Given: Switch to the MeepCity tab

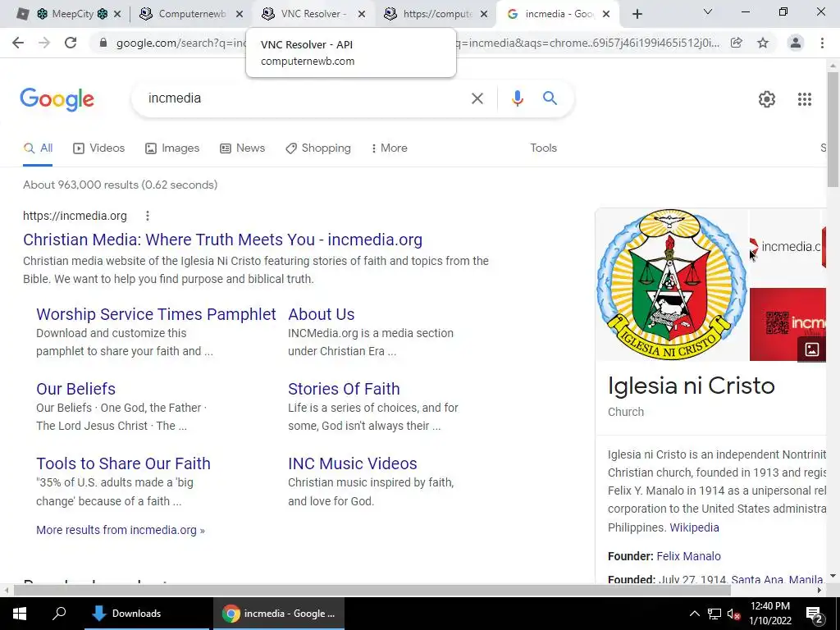Looking at the screenshot, I should [x=72, y=14].
